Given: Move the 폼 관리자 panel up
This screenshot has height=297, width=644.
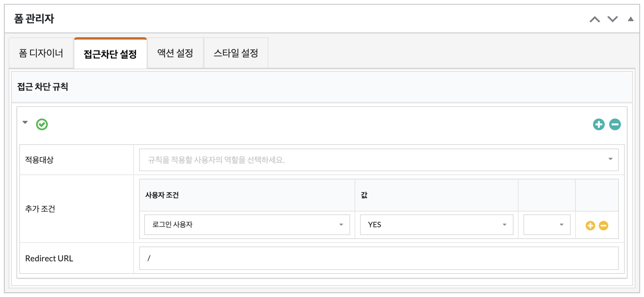Looking at the screenshot, I should tap(595, 19).
